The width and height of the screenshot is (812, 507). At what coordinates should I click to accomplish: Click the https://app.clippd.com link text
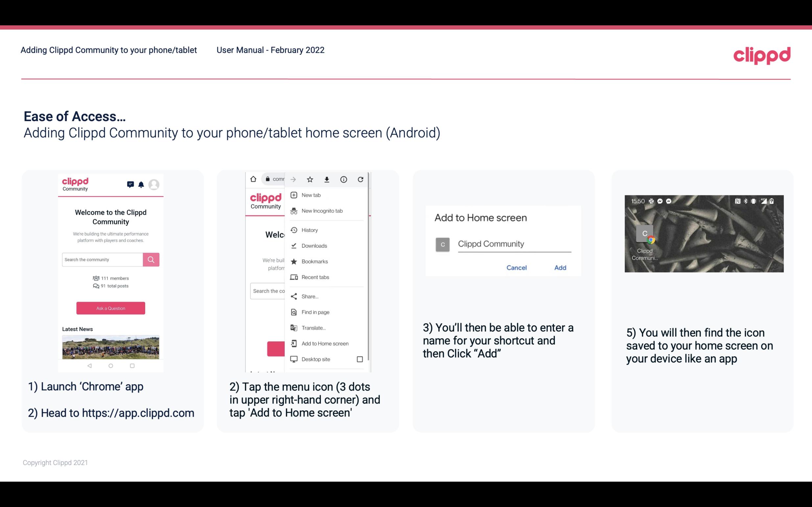(x=139, y=413)
